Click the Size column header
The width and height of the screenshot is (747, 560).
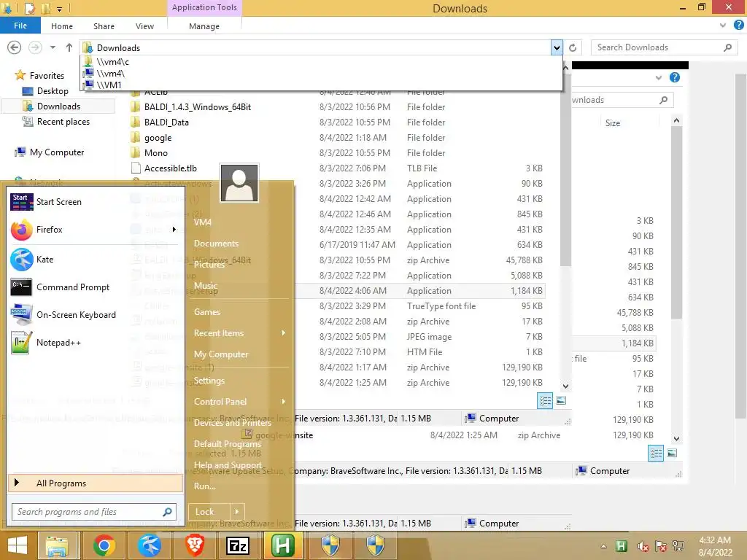(613, 122)
